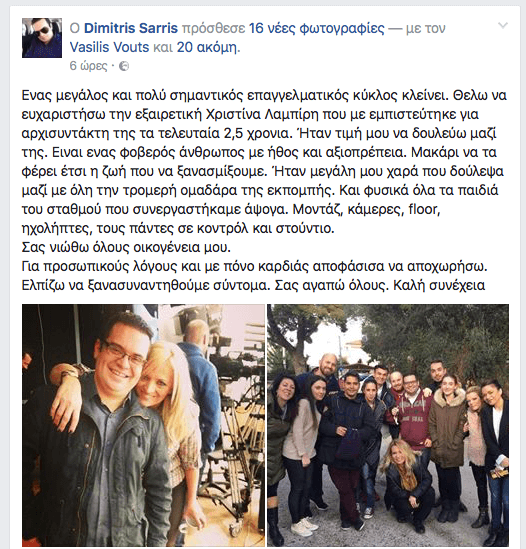526x549 pixels.
Task: Show the 20 ακόμη tagged people list
Action: (208, 47)
